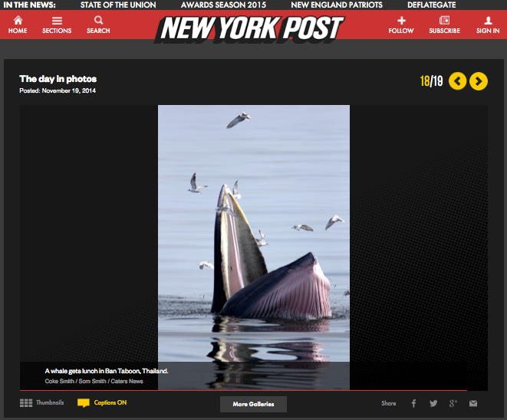
Task: Open the Sections menu
Action: (57, 25)
